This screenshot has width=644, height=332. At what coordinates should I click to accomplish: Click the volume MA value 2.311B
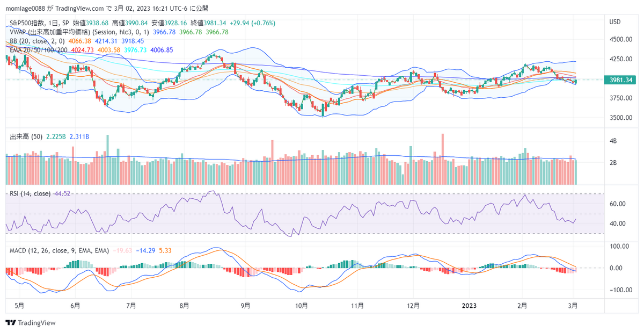(80, 137)
